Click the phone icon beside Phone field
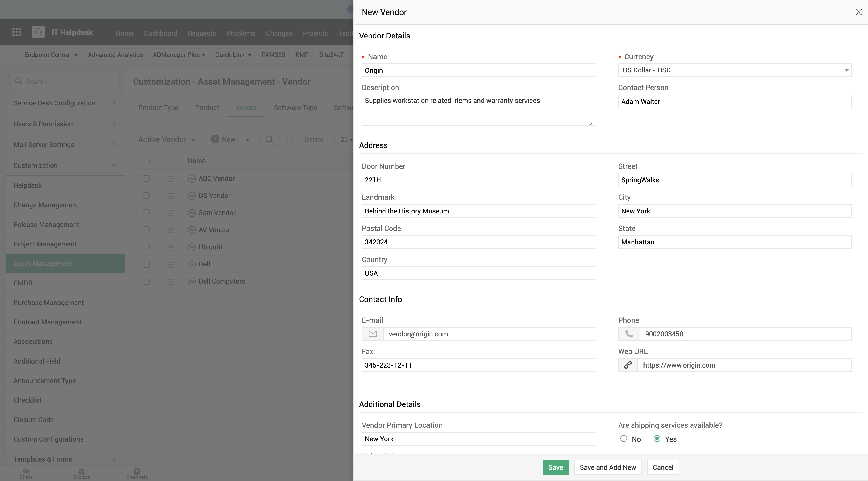This screenshot has height=481, width=868. [x=629, y=334]
